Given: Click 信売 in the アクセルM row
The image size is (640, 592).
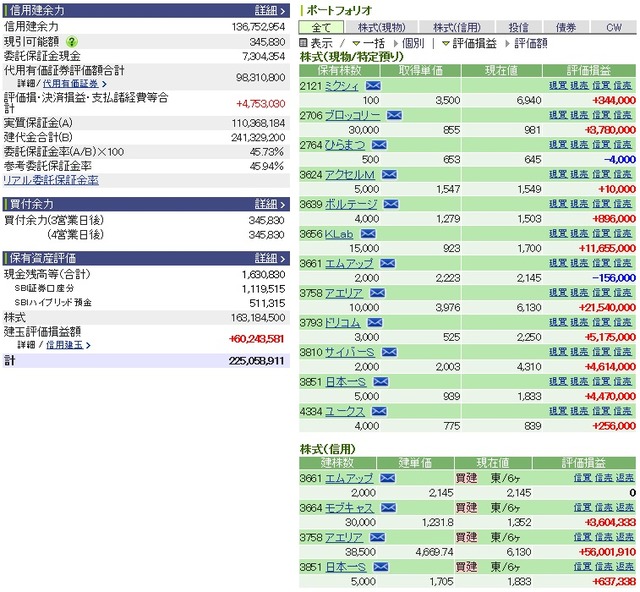Looking at the screenshot, I should tap(622, 174).
